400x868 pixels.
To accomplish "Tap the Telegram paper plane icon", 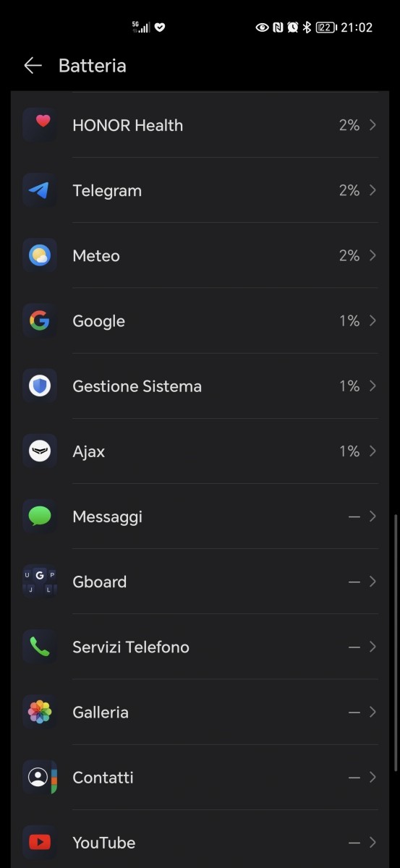I will (40, 190).
